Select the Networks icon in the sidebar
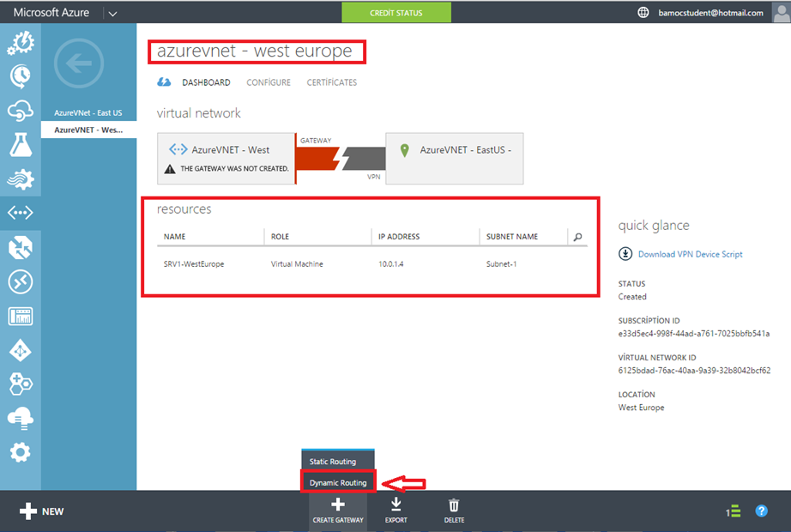 pyautogui.click(x=21, y=213)
